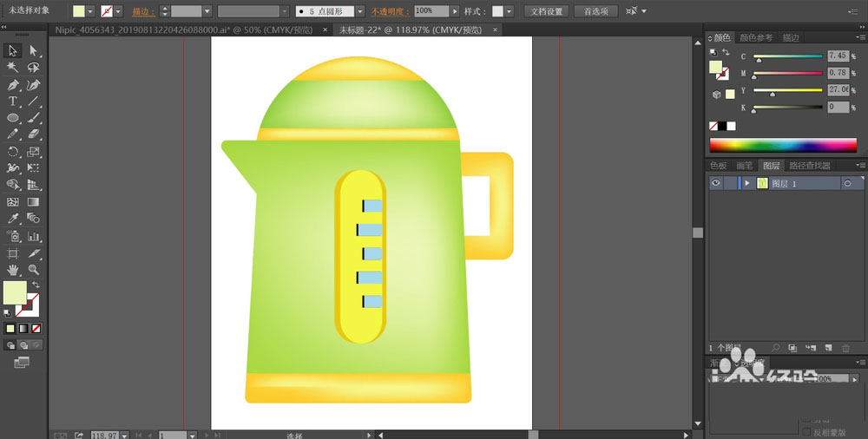Select the Hand tool
This screenshot has width=868, height=439.
[13, 270]
